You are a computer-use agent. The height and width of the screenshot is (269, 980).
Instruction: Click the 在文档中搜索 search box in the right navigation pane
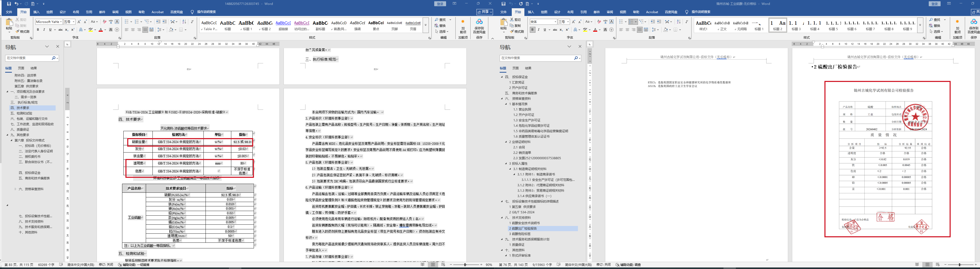tap(536, 58)
